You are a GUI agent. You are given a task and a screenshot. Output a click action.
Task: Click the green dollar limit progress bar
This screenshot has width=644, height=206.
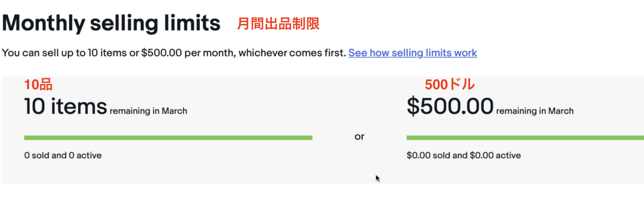click(525, 138)
